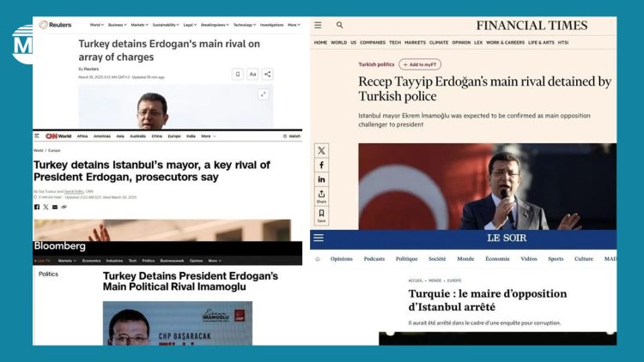Open FT Markets section

pyautogui.click(x=416, y=42)
